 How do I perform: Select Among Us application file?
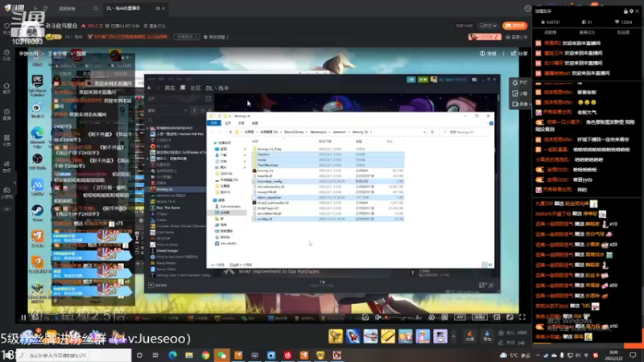[x=328, y=171]
